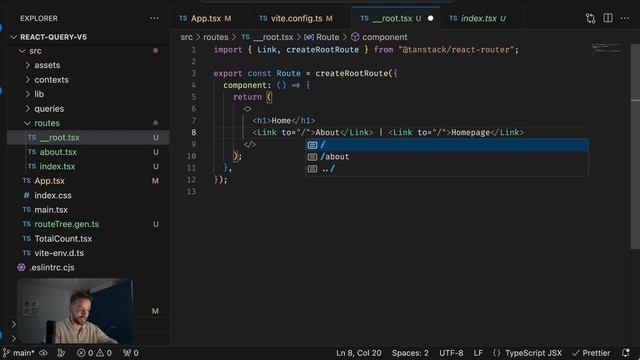Choose the '/about' autocomplete suggestion
The height and width of the screenshot is (360, 640).
coord(447,157)
